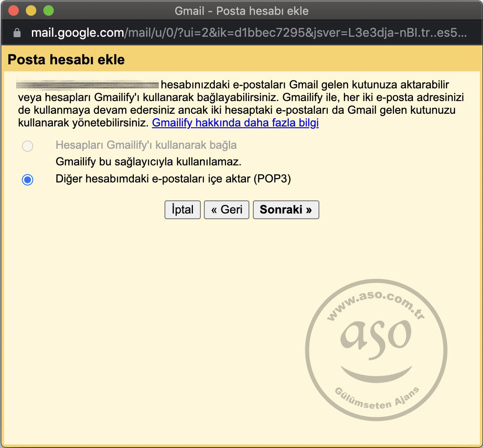
Task: Open the Gmailify hakkında daha fazla bilgi link
Action: pos(235,122)
